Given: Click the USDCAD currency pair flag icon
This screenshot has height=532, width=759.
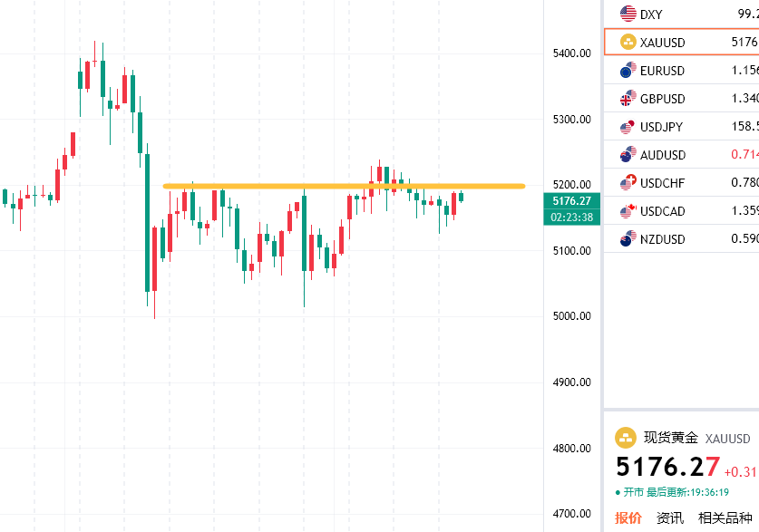Looking at the screenshot, I should 628,211.
